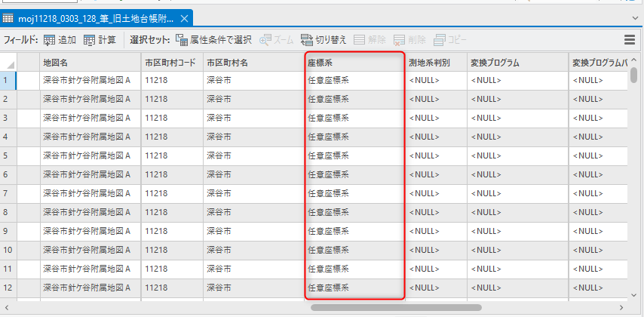Click 深谷市針ケ谷附属地図 A in row 10

click(x=90, y=250)
